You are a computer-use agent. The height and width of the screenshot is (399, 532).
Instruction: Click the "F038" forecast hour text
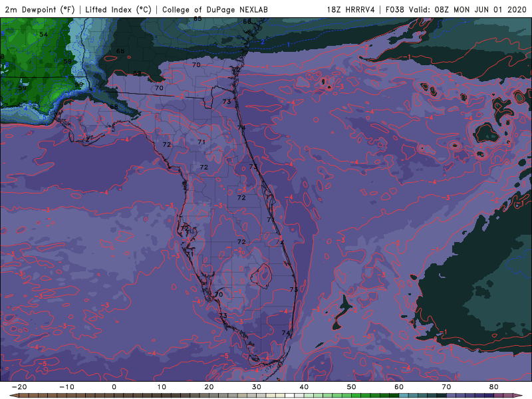click(x=395, y=9)
